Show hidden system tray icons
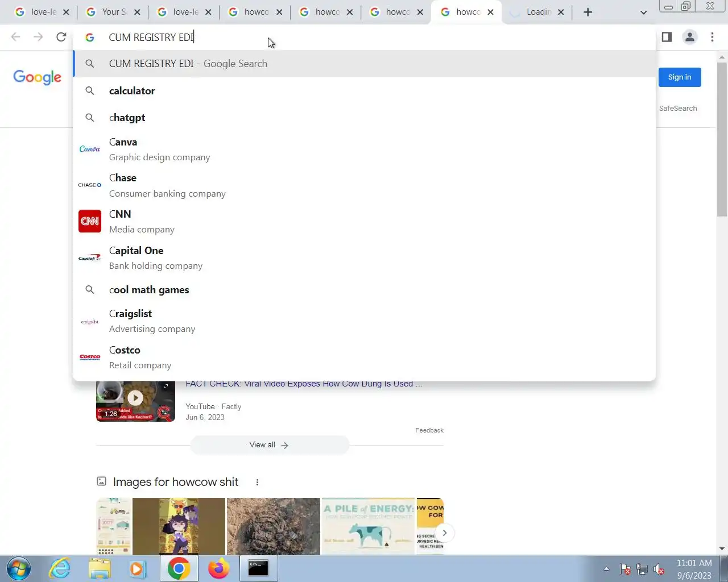The width and height of the screenshot is (728, 582). click(x=606, y=569)
